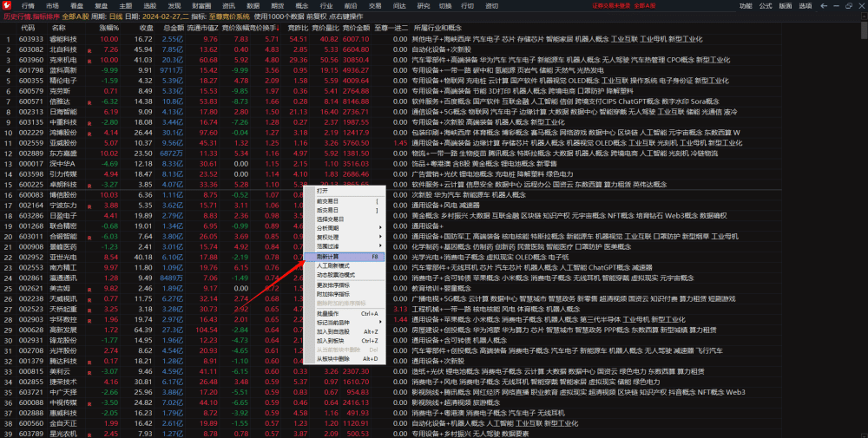
Task: Open the 交易 top menu
Action: (x=375, y=6)
